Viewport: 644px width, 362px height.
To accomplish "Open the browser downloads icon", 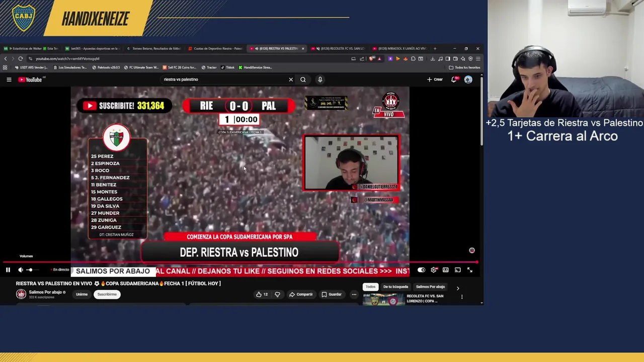I will pyautogui.click(x=432, y=58).
